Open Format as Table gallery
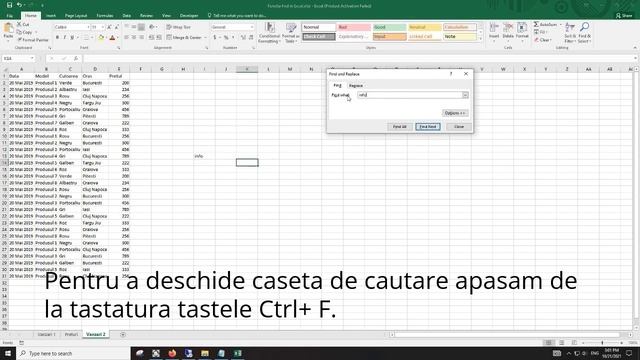This screenshot has width=640, height=360. click(290, 33)
